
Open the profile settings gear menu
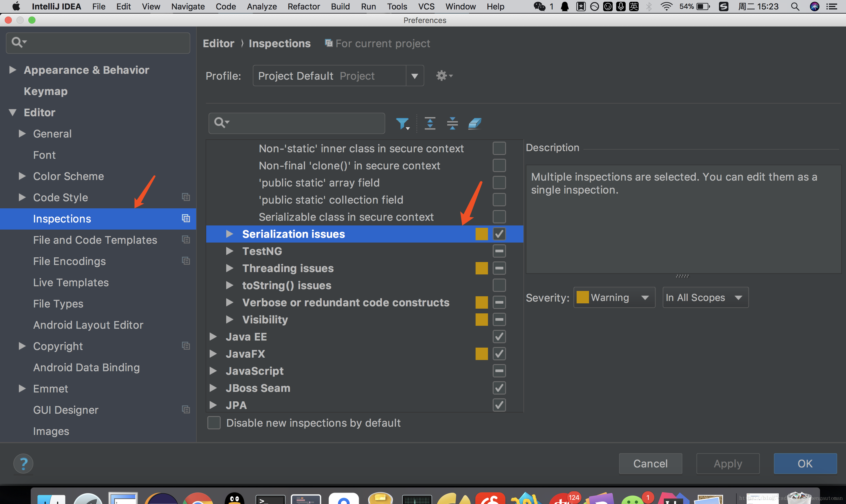tap(444, 76)
